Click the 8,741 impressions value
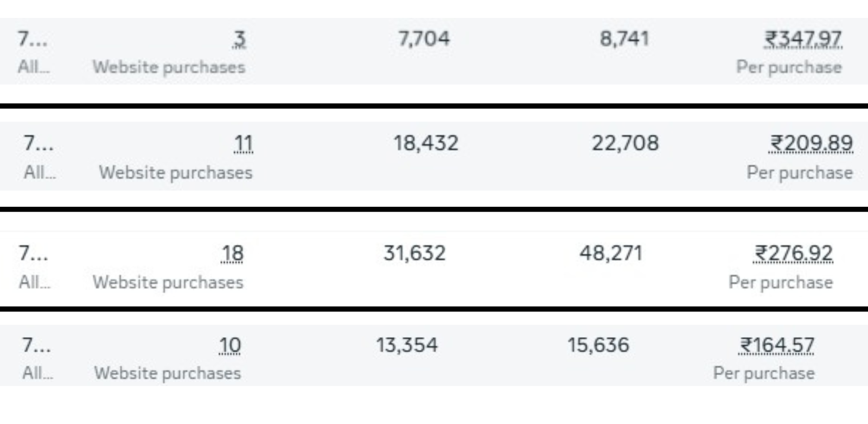868x424 pixels. click(624, 39)
